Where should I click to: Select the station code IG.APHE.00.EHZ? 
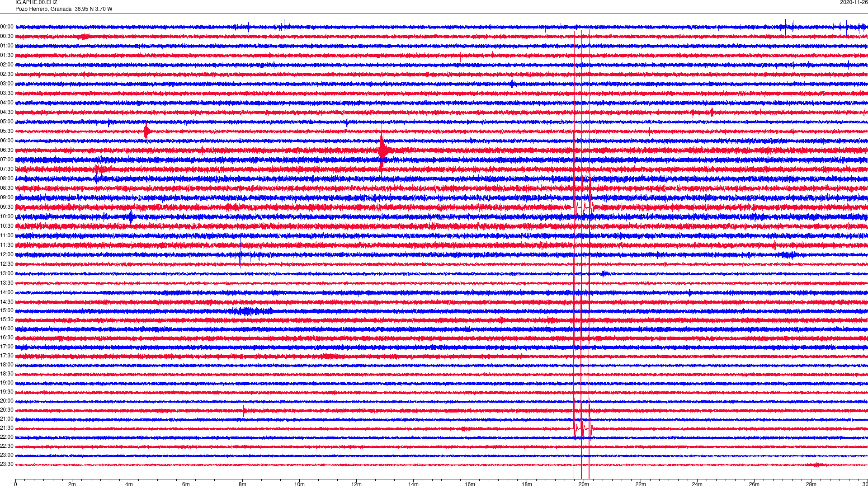(36, 2)
